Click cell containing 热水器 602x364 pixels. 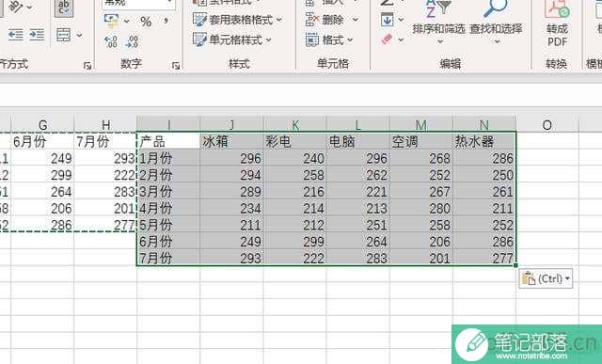(x=484, y=141)
